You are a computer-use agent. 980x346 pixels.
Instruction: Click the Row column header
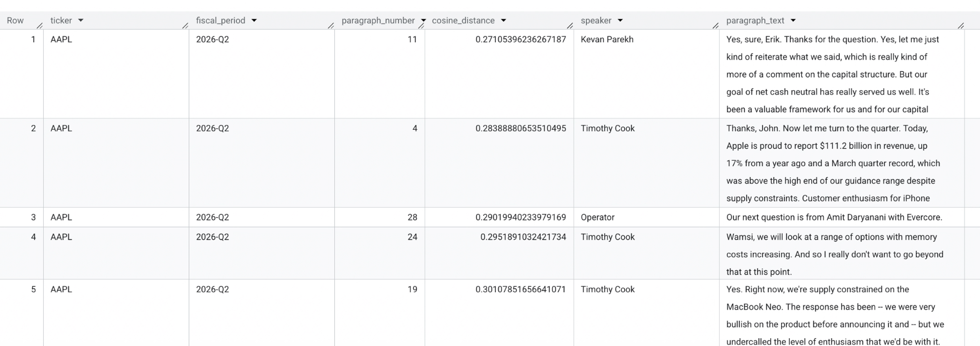(15, 21)
